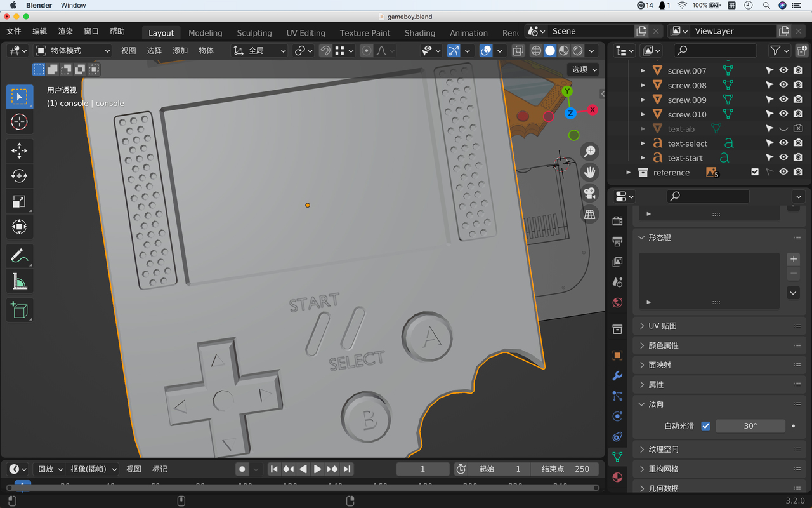The width and height of the screenshot is (812, 508).
Task: Switch to the Sculpting workspace tab
Action: 254,33
